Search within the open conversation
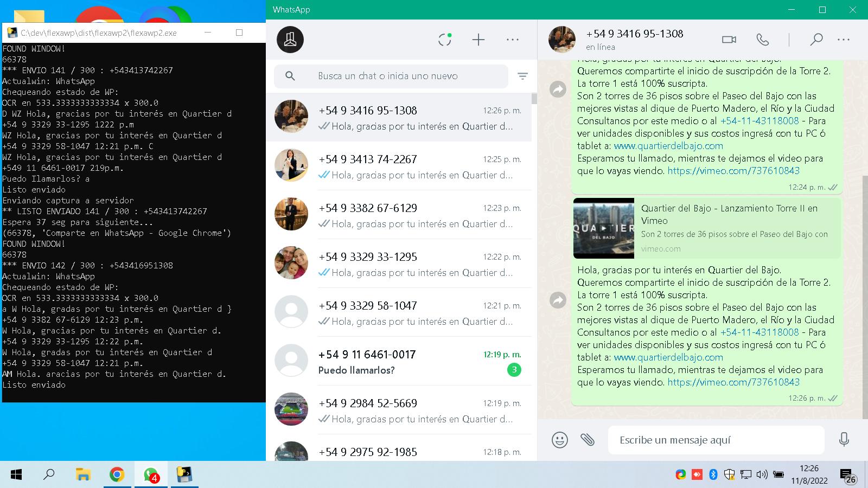This screenshot has width=868, height=488. (x=816, y=40)
